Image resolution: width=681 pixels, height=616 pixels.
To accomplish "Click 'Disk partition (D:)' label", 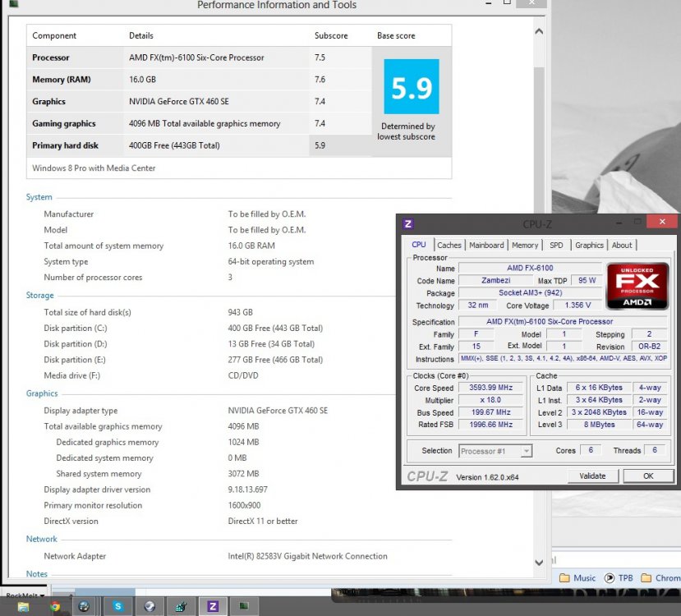I will (76, 344).
